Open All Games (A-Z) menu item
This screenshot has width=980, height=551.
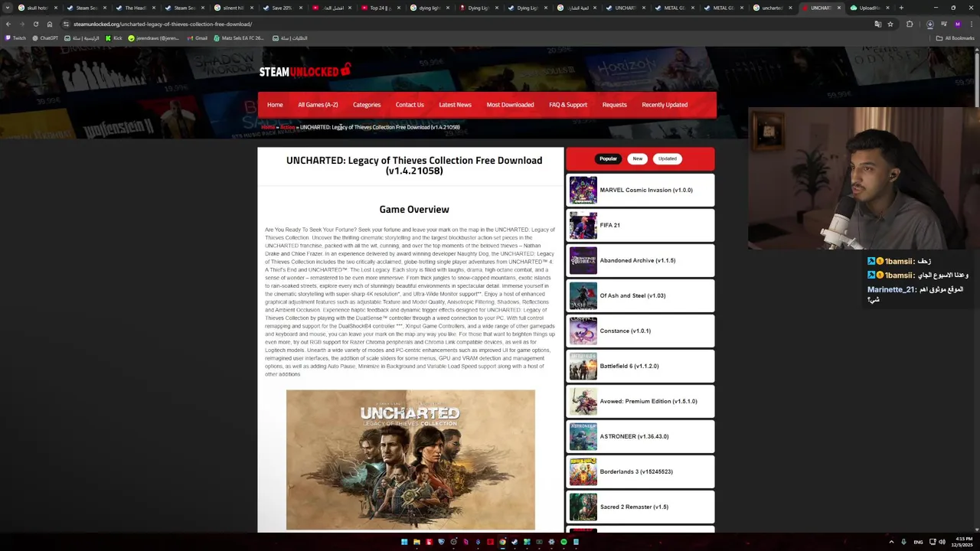coord(318,105)
